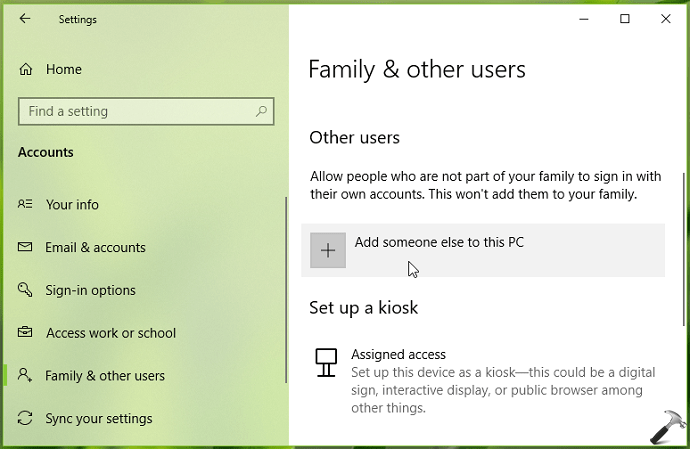Click Add someone else to this PC

[439, 242]
